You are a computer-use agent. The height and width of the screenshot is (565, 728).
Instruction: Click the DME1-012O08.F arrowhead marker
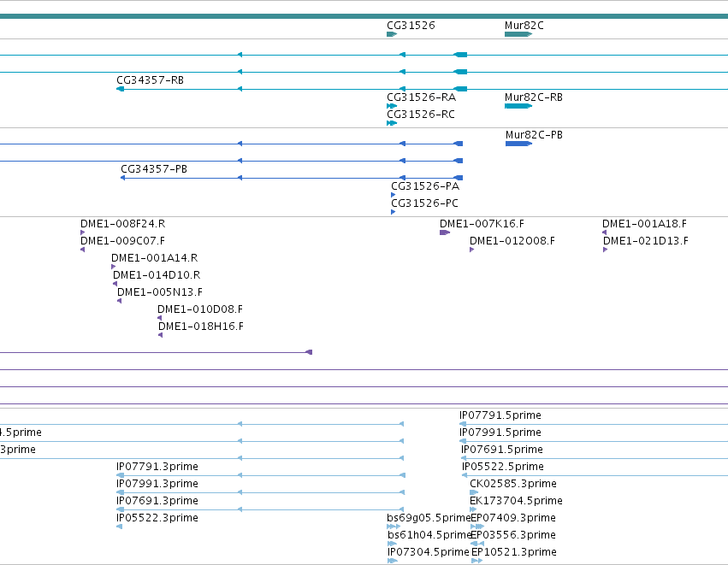coord(471,250)
